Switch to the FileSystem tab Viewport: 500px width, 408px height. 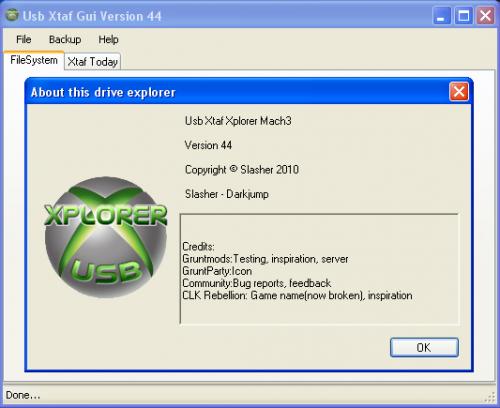tap(34, 60)
